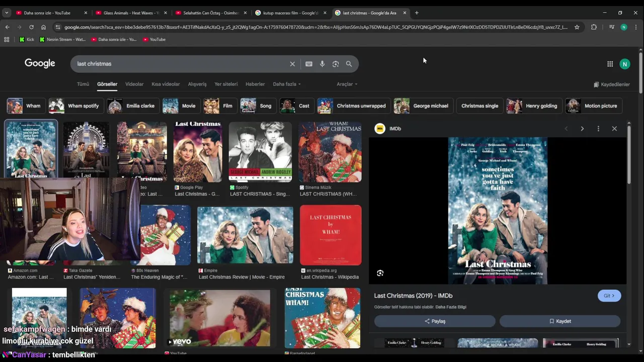Close the Glass Animals - Heat Waves tab
The height and width of the screenshot is (362, 644).
click(x=165, y=13)
